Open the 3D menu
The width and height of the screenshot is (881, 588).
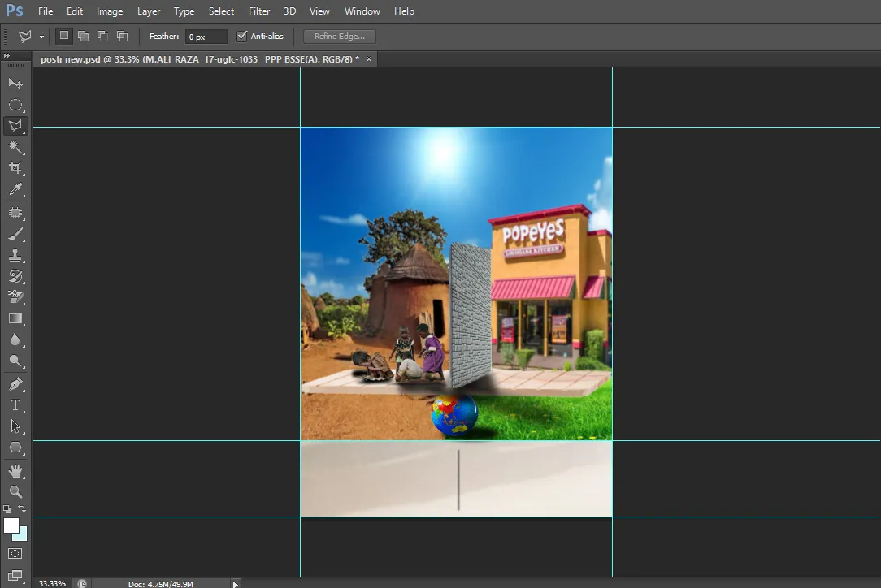pyautogui.click(x=289, y=11)
